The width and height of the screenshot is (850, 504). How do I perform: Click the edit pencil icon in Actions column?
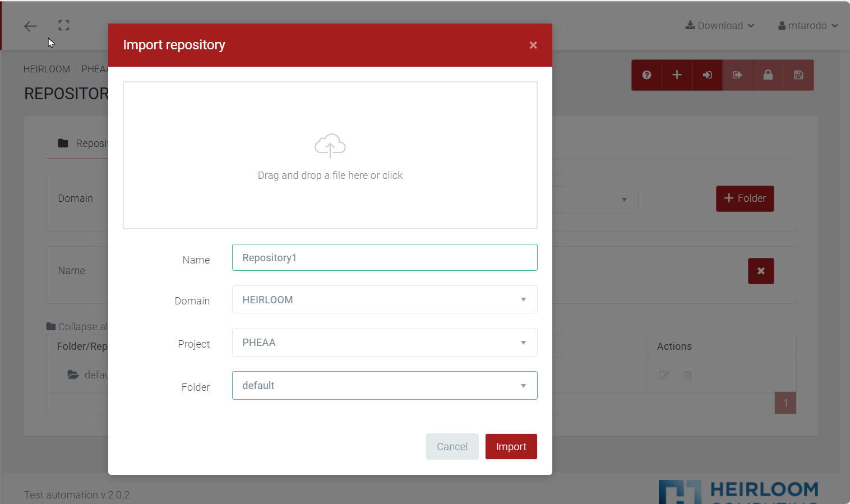coord(663,375)
